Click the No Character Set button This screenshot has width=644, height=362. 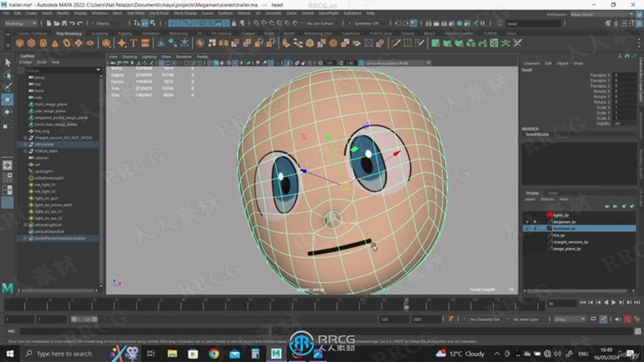coord(485,319)
